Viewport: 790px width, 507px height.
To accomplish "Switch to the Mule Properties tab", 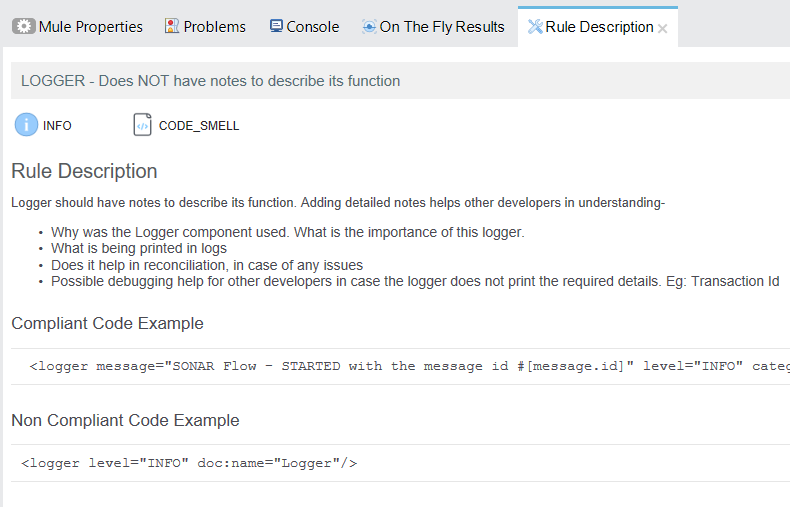I will tap(78, 26).
